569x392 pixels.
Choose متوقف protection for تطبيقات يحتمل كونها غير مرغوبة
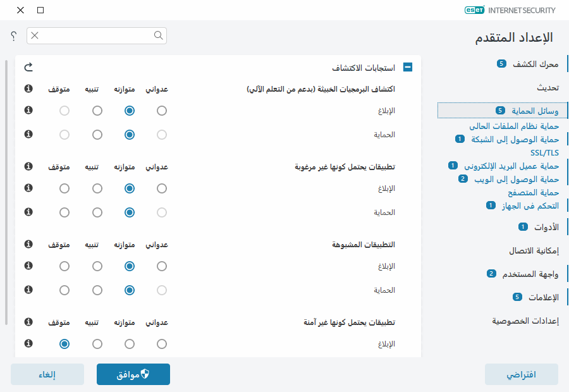coord(63,212)
